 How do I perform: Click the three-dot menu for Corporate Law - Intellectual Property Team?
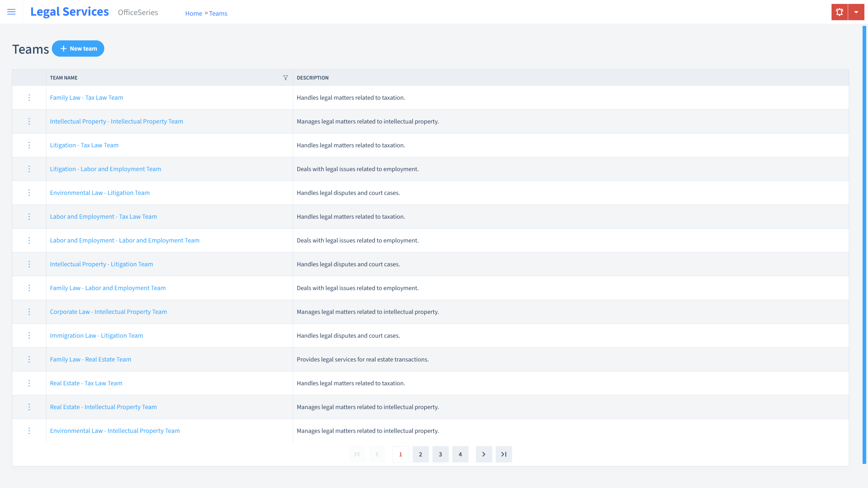[29, 312]
